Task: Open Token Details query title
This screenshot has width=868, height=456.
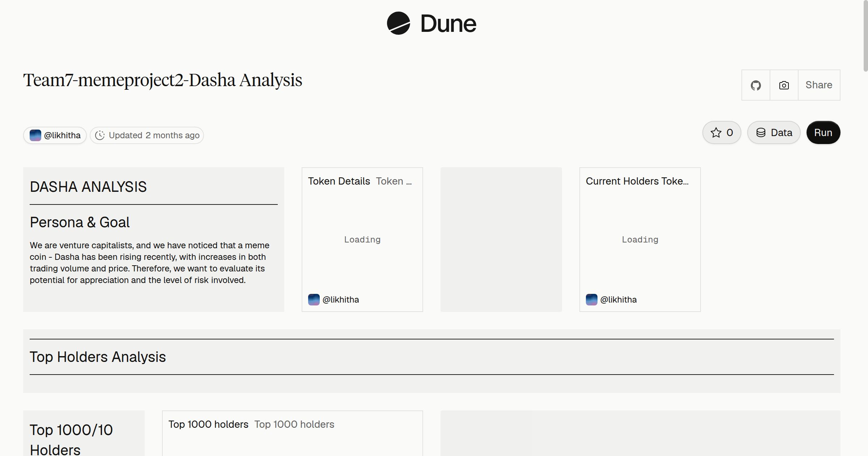Action: pos(339,181)
